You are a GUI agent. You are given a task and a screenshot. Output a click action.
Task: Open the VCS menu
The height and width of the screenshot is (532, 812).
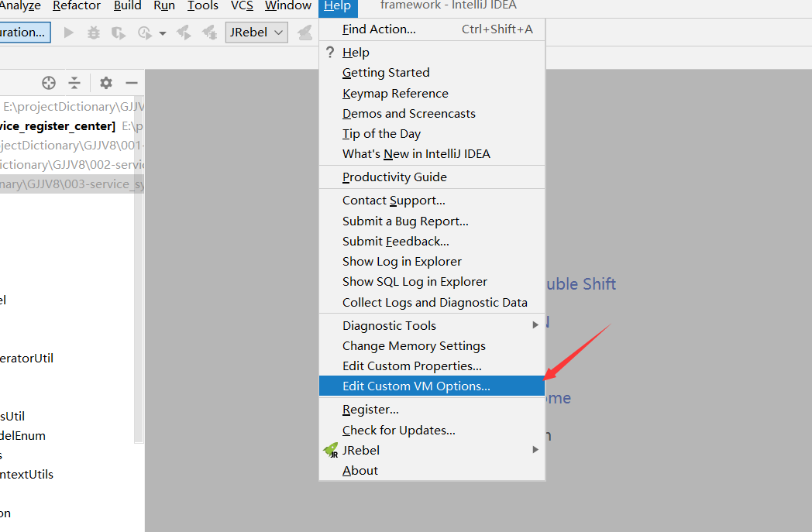242,5
